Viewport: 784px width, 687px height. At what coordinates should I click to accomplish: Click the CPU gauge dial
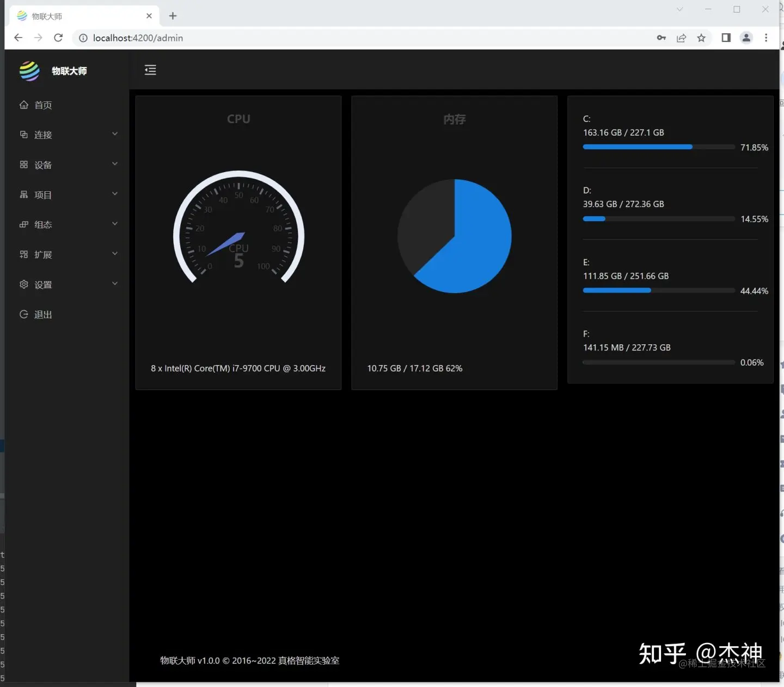(238, 228)
